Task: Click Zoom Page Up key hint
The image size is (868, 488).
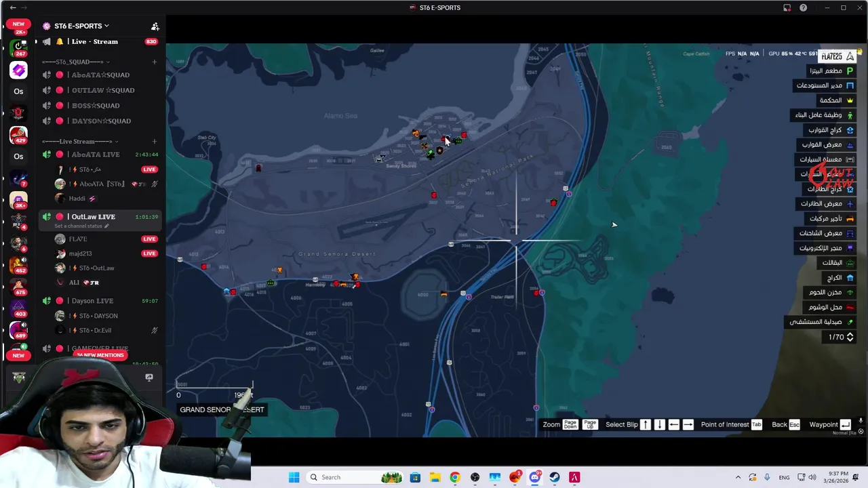Action: (590, 424)
